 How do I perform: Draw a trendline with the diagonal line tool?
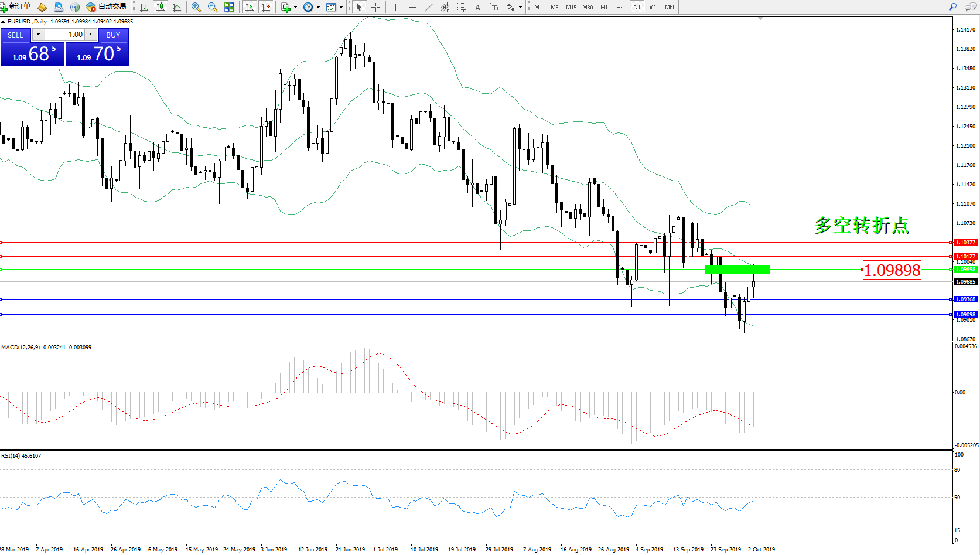[429, 7]
